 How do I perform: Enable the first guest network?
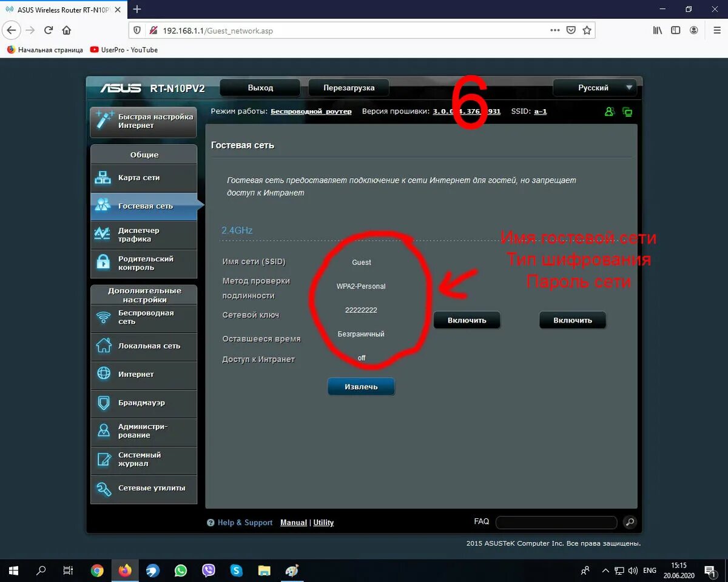pos(467,319)
